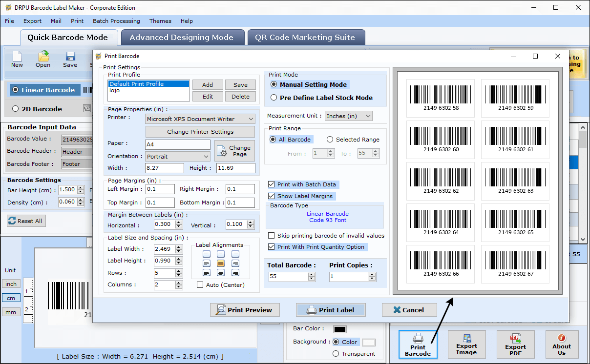Click the New toolbar icon

(17, 59)
